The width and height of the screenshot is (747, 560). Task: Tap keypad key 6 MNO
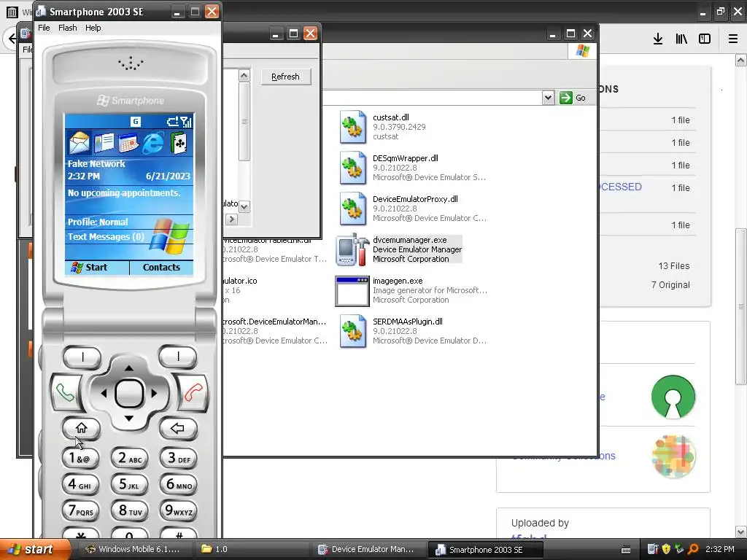tap(178, 485)
